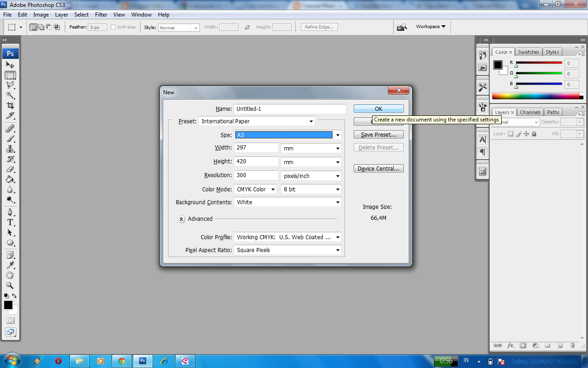Click the add layer style fx icon

(x=510, y=345)
